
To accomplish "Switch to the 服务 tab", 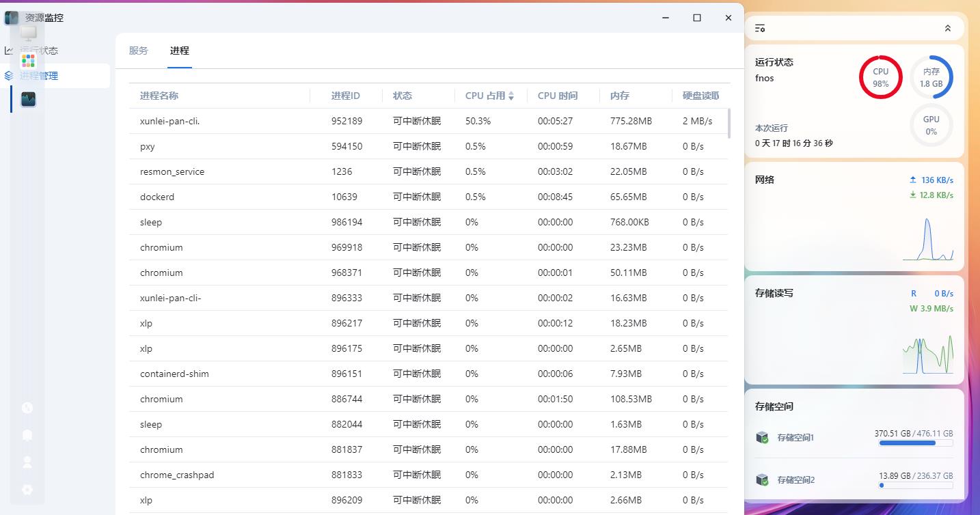I will pos(138,51).
